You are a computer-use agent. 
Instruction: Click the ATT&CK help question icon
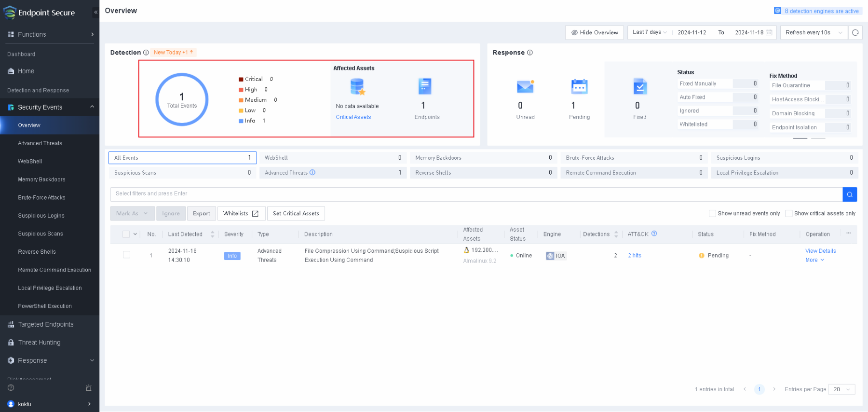[654, 234]
